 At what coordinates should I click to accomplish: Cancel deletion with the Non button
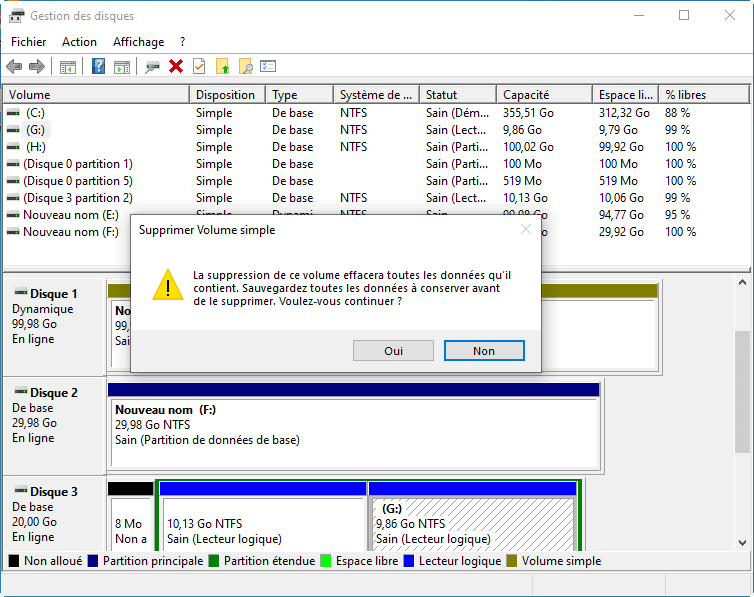click(484, 351)
